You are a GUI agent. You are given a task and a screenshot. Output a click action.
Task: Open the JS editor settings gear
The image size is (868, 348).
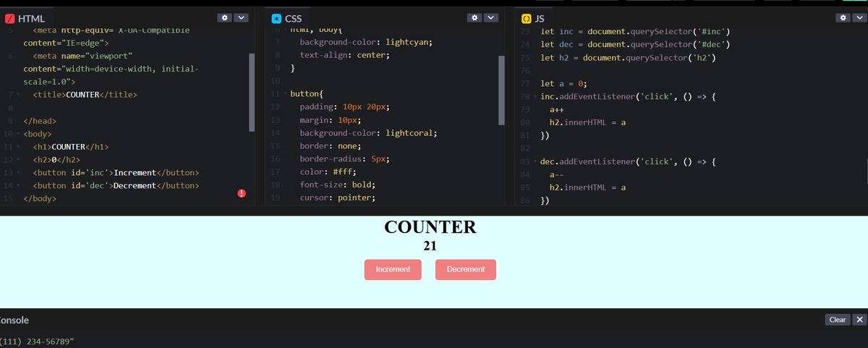click(x=843, y=17)
